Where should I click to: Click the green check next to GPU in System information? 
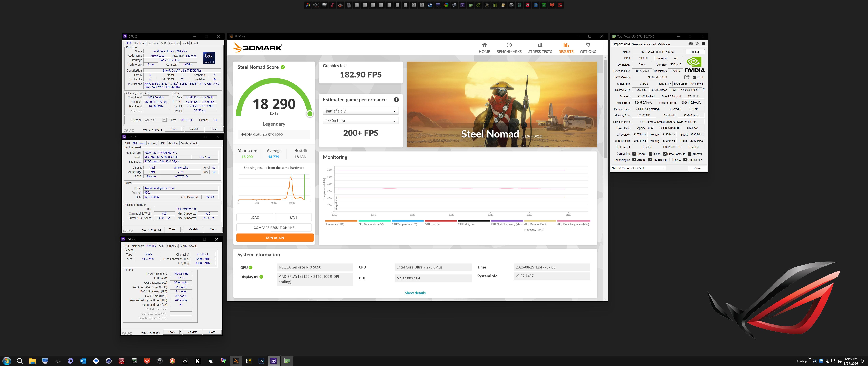251,268
